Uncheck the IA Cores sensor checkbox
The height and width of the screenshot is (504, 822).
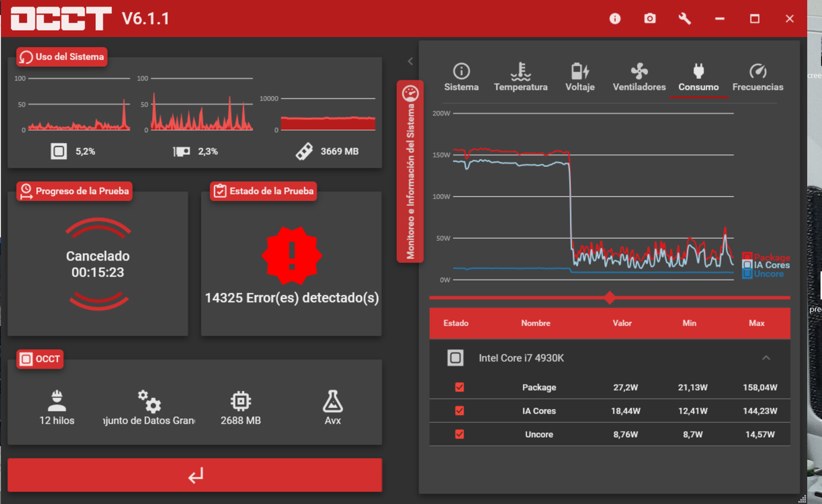pyautogui.click(x=459, y=410)
